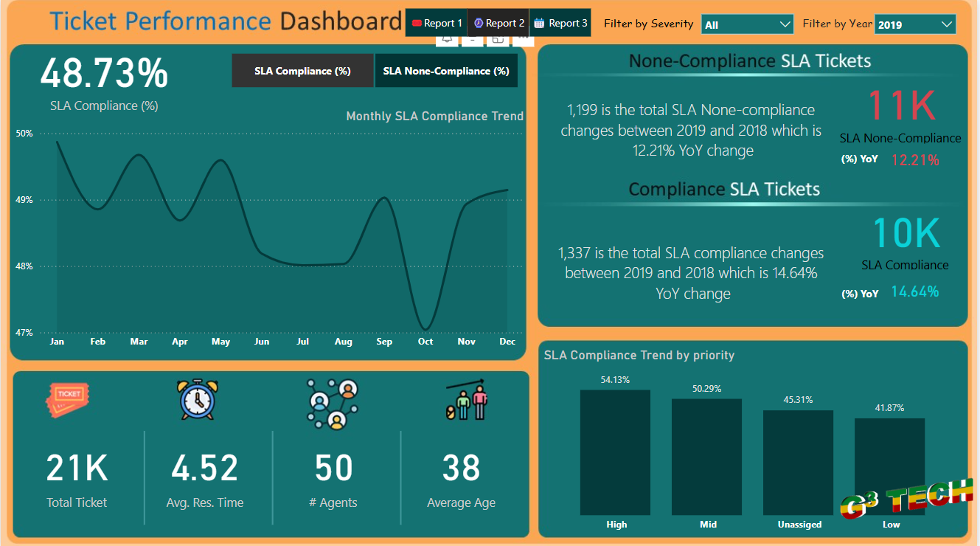Click the 50.29% label above Mid bar

pyautogui.click(x=706, y=389)
